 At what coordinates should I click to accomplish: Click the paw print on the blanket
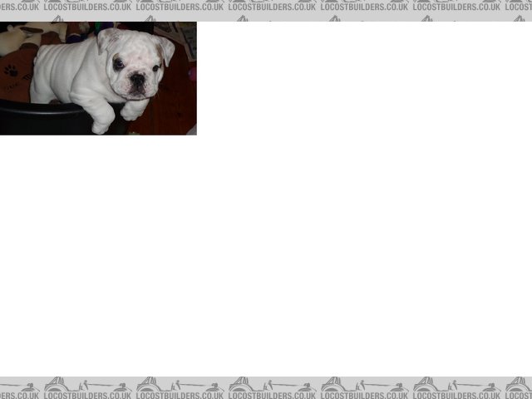(x=12, y=71)
